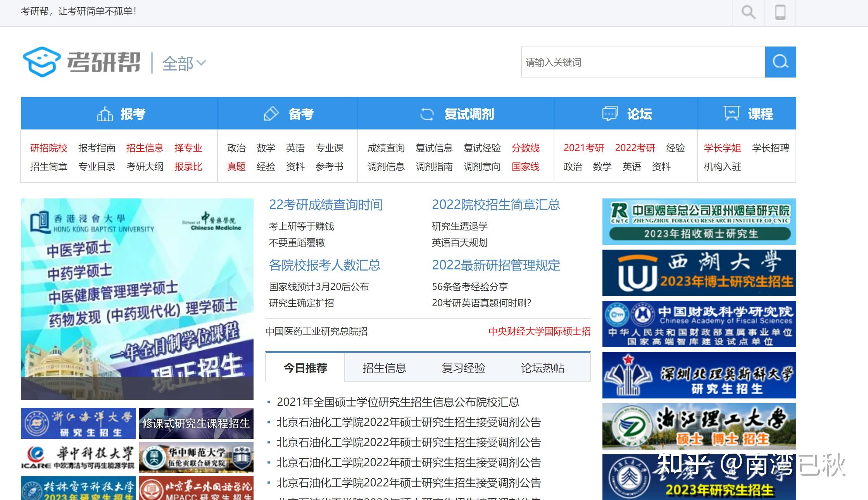Click the Hong Kong Baptist University banner
The width and height of the screenshot is (868, 500).
pyautogui.click(x=137, y=299)
